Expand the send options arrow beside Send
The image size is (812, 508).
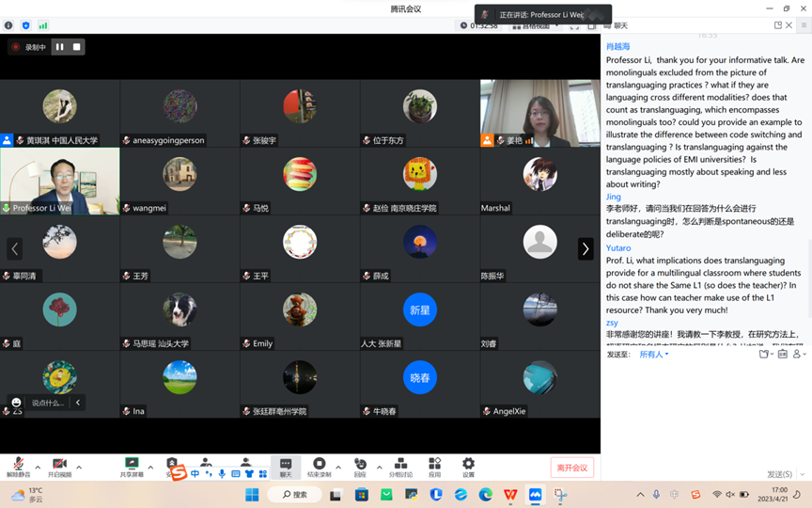click(803, 474)
